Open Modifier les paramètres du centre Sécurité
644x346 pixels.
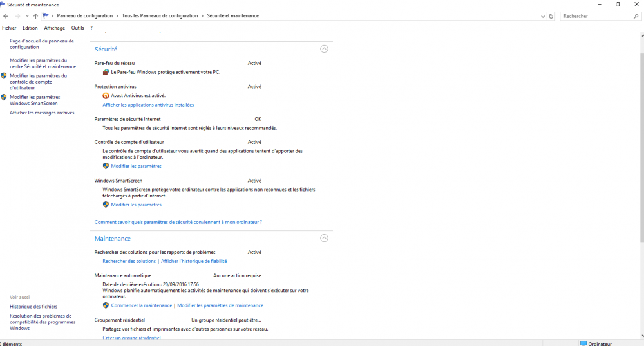(43, 63)
